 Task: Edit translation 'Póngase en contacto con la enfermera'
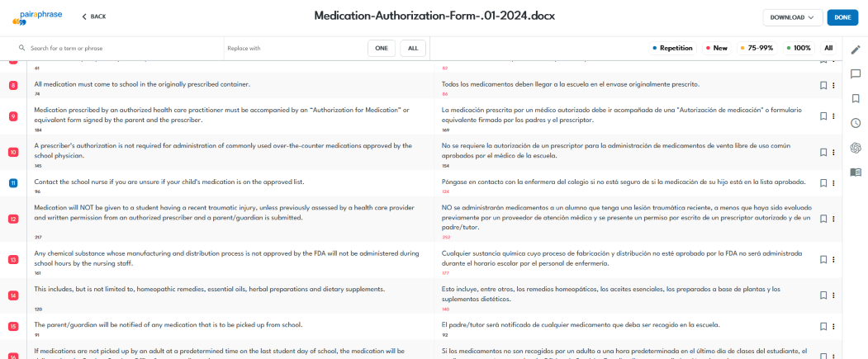624,182
